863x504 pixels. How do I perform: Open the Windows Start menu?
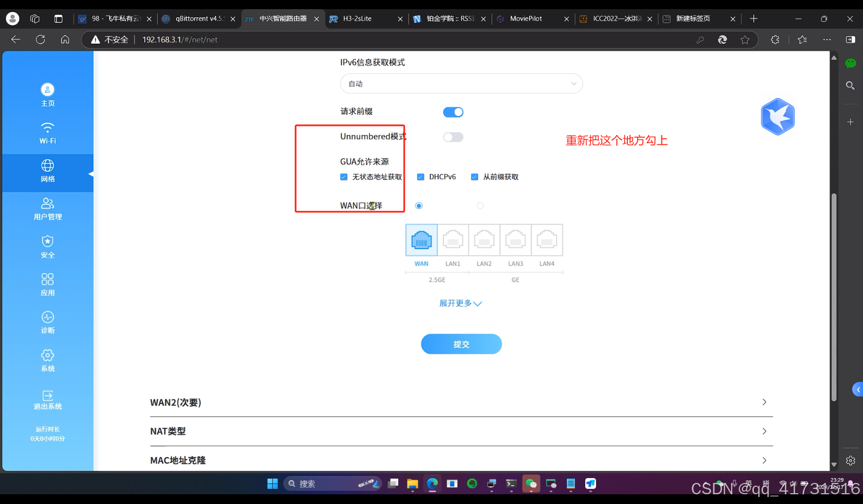(272, 483)
